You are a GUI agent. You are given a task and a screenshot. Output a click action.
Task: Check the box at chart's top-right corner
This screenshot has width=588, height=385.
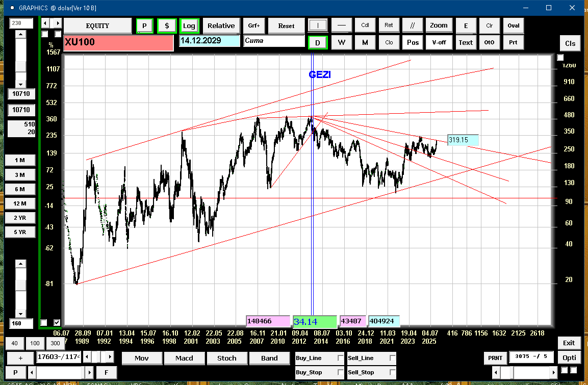[x=560, y=58]
